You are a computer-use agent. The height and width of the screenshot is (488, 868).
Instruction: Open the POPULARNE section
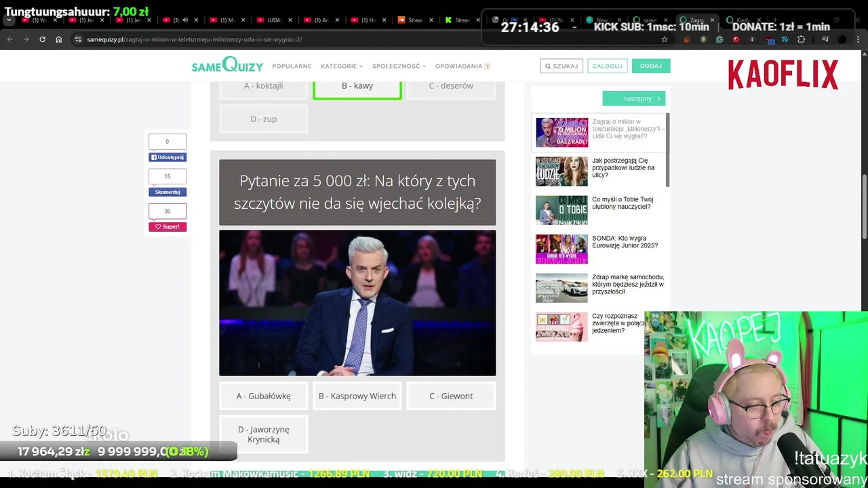pos(292,66)
